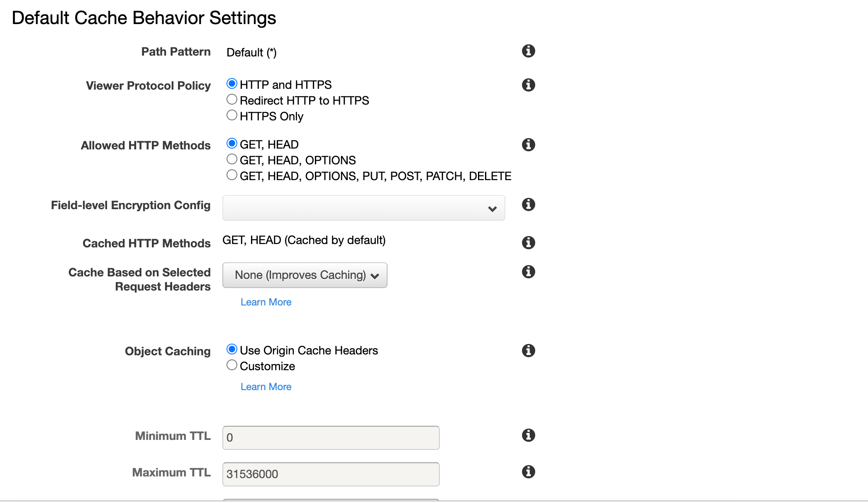
Task: Open Learn More under Object Caching
Action: point(266,386)
